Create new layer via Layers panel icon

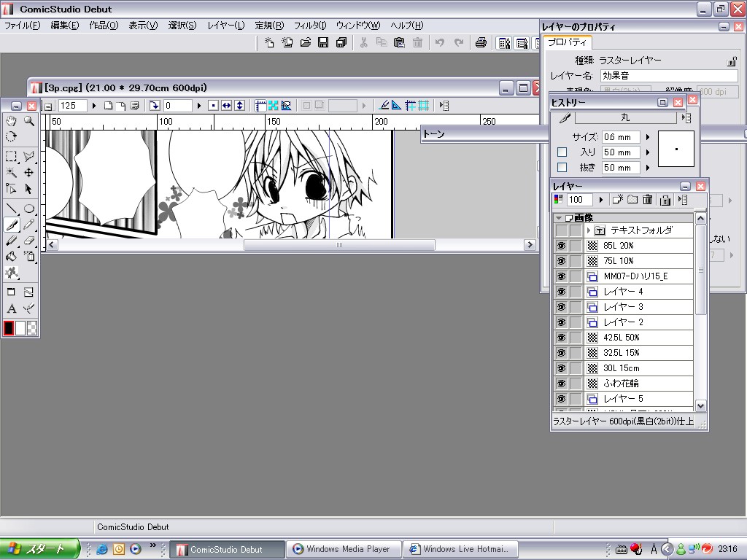[x=618, y=200]
